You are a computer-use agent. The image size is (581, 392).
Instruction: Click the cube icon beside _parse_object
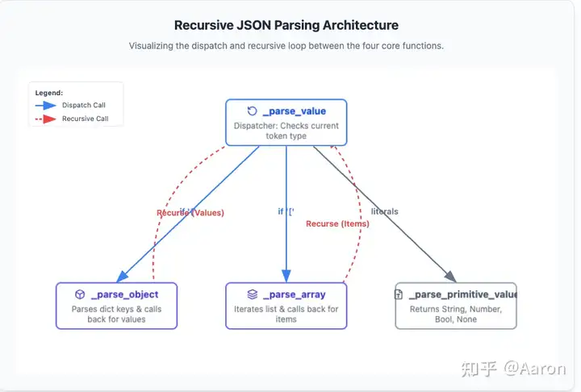80,294
